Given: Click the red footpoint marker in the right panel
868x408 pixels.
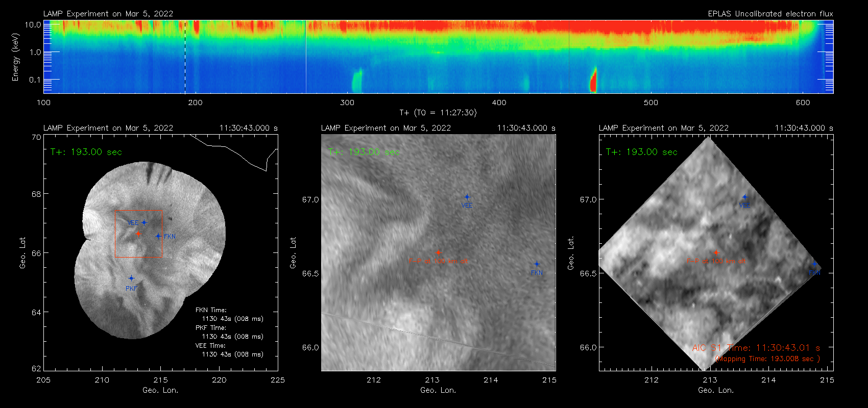Looking at the screenshot, I should pyautogui.click(x=716, y=252).
